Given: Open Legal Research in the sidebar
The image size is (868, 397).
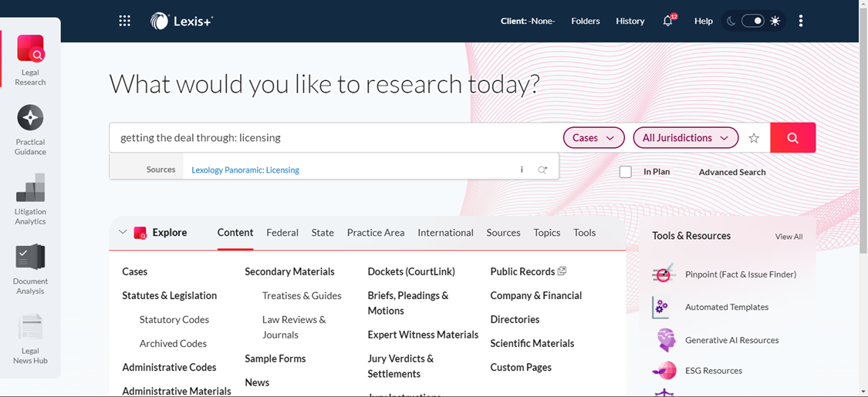Looking at the screenshot, I should (x=30, y=60).
